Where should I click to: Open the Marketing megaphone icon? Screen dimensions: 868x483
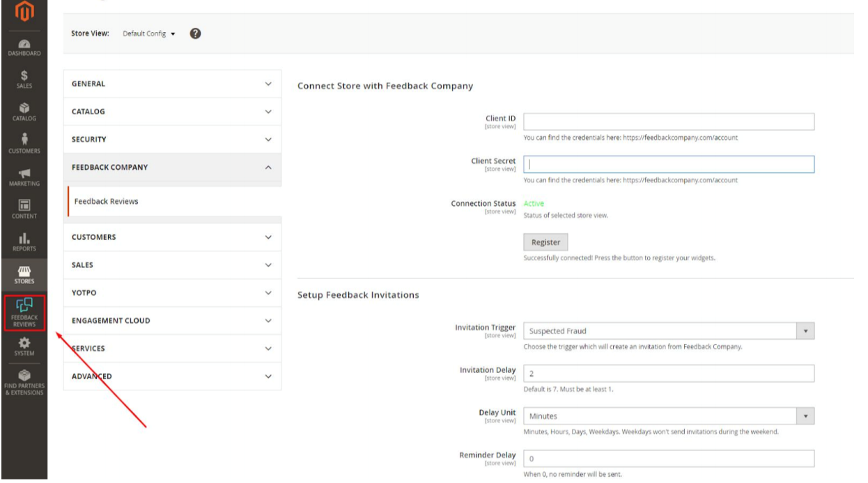24,176
